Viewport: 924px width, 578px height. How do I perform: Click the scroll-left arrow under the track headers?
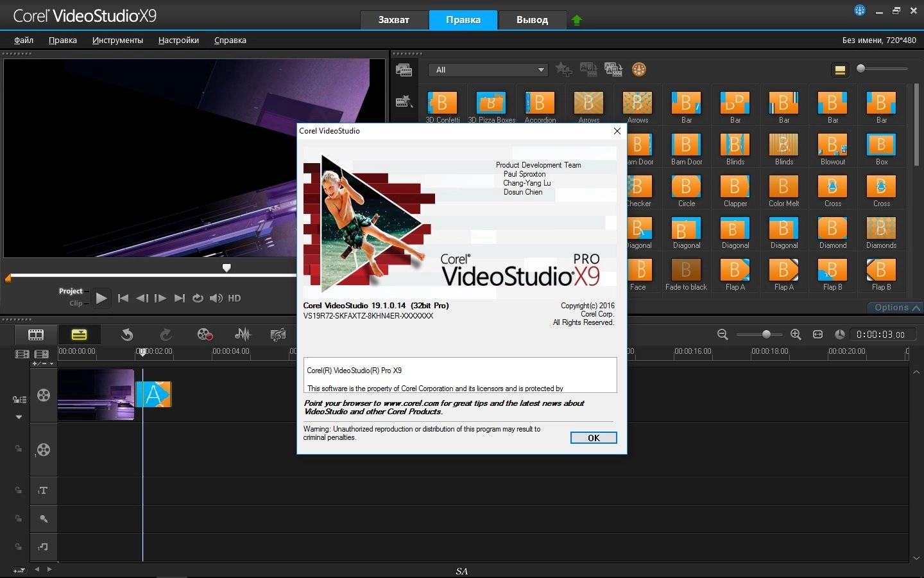(x=37, y=569)
